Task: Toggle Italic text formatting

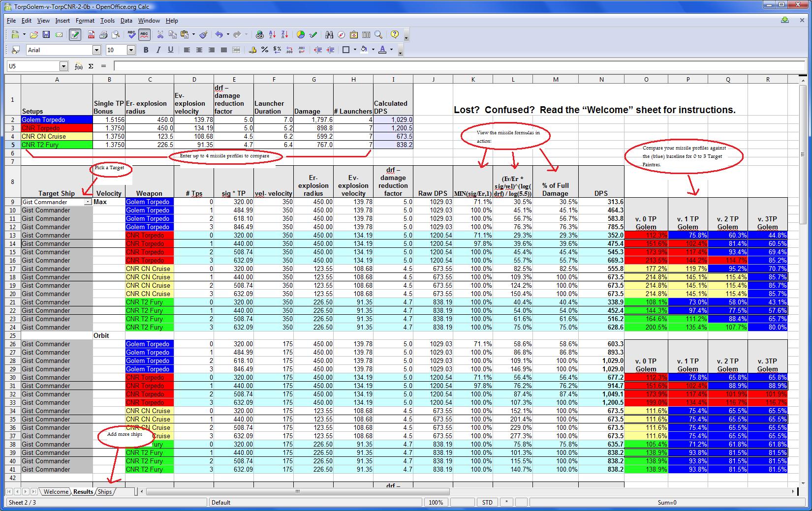Action: pyautogui.click(x=158, y=50)
